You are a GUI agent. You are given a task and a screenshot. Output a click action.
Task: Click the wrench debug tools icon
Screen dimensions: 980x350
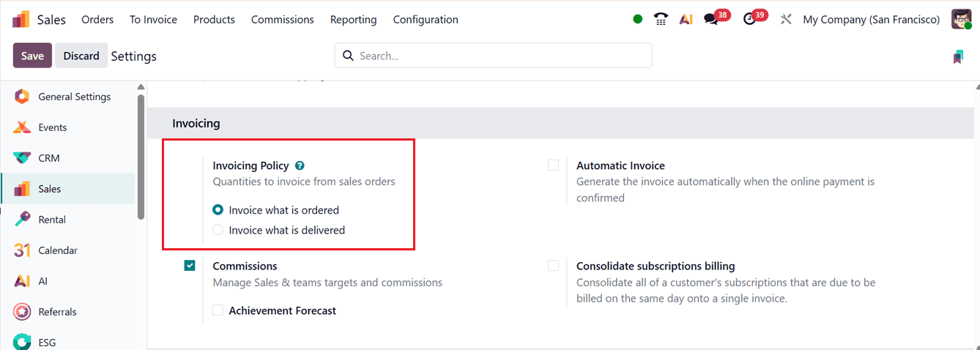pos(786,20)
